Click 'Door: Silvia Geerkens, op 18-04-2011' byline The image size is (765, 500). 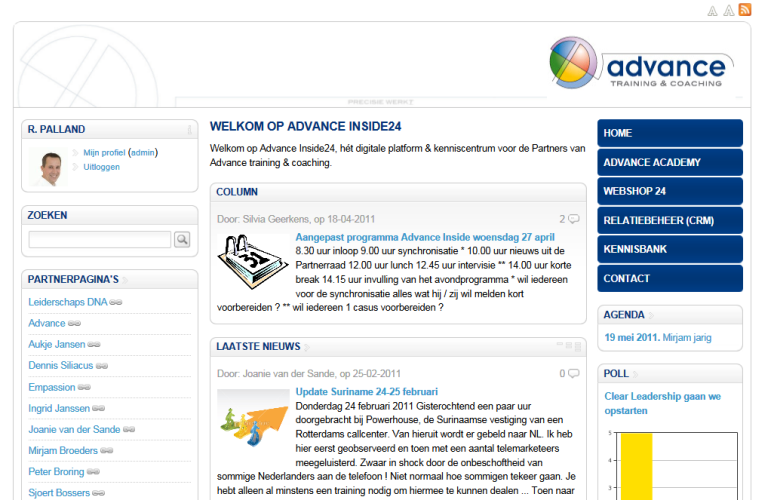296,219
